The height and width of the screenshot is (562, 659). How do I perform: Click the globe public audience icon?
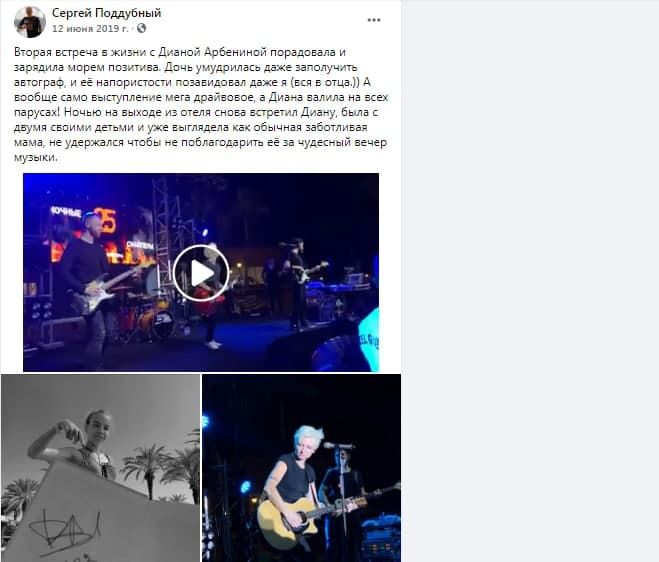point(142,29)
